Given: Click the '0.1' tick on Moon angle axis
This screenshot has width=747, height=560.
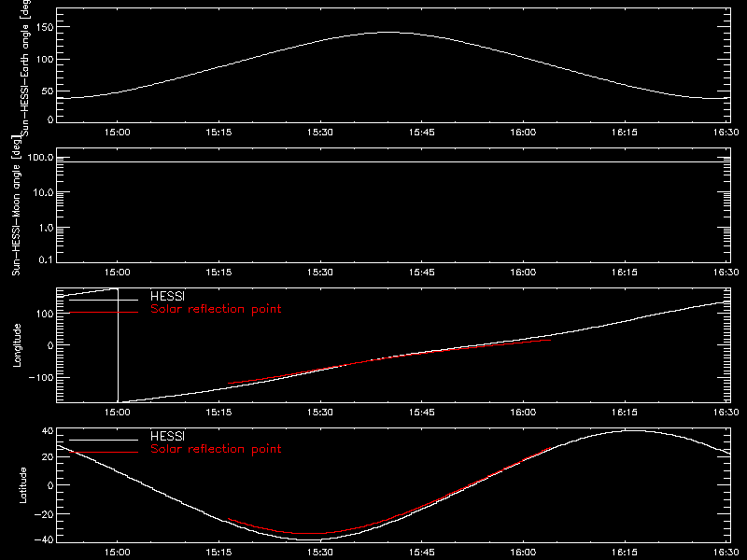Looking at the screenshot, I should click(46, 259).
